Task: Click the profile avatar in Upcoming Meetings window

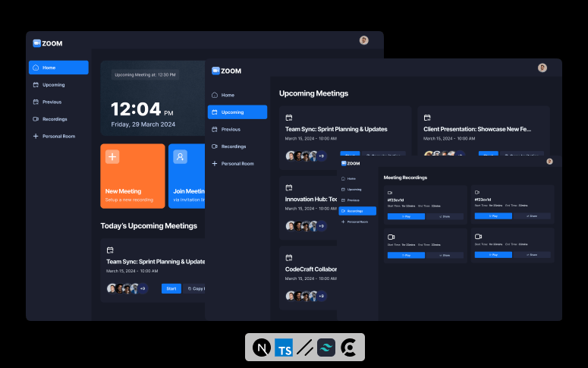Action: (542, 68)
